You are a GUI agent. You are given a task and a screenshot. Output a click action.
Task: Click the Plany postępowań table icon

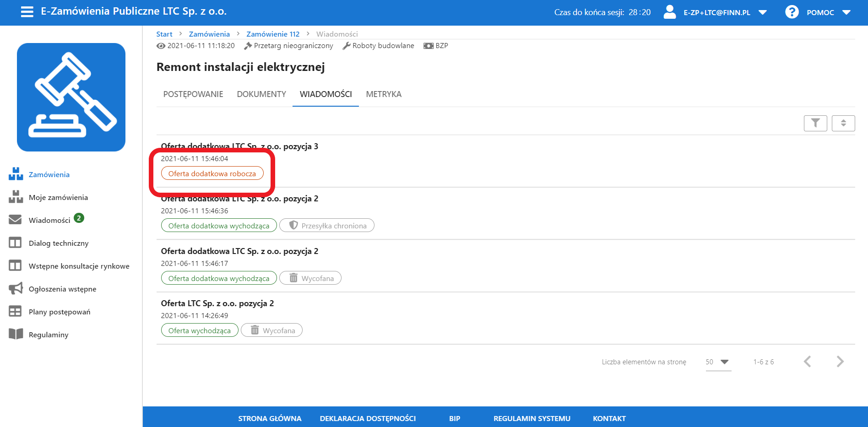15,311
